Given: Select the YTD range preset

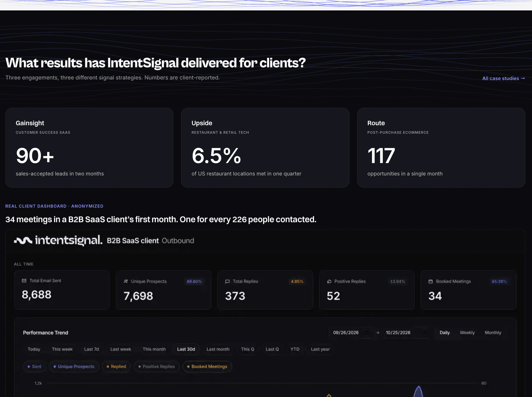Looking at the screenshot, I should pyautogui.click(x=295, y=349).
